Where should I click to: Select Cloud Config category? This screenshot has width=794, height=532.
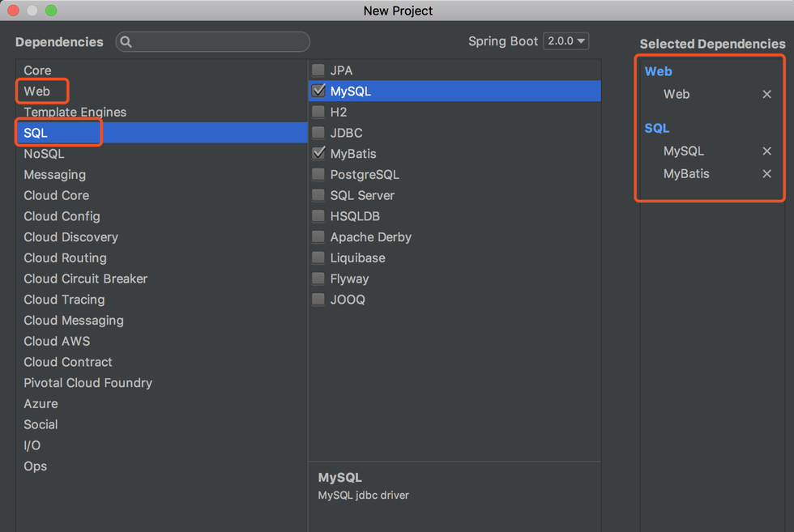pyautogui.click(x=161, y=216)
